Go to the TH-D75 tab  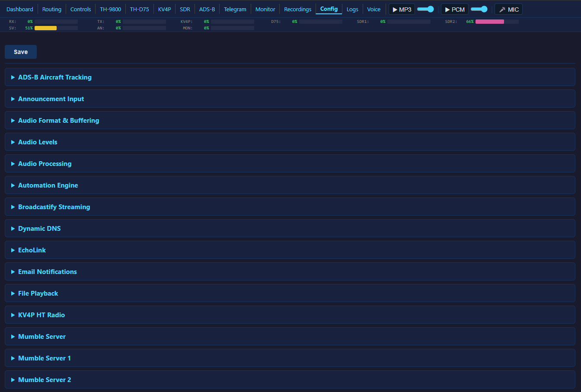pyautogui.click(x=140, y=9)
